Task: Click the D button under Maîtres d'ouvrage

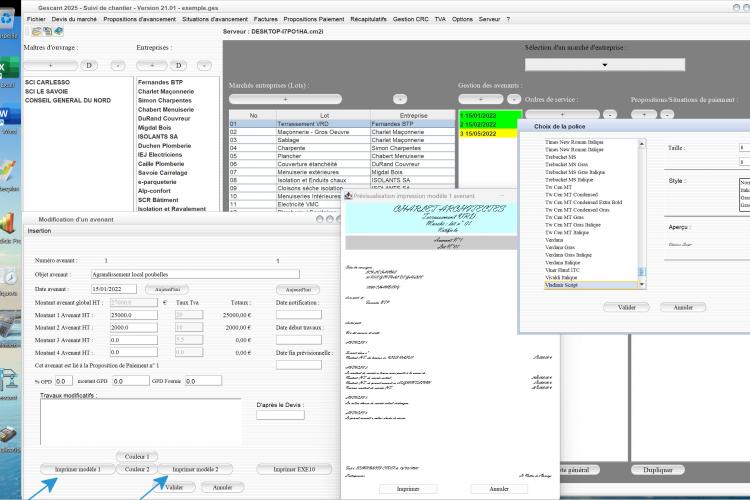Action: point(89,66)
